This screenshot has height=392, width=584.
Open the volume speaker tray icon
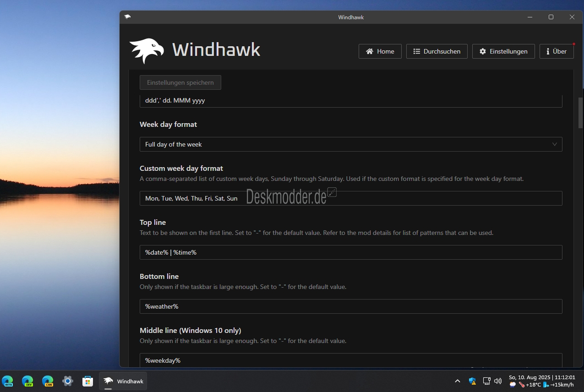(498, 381)
